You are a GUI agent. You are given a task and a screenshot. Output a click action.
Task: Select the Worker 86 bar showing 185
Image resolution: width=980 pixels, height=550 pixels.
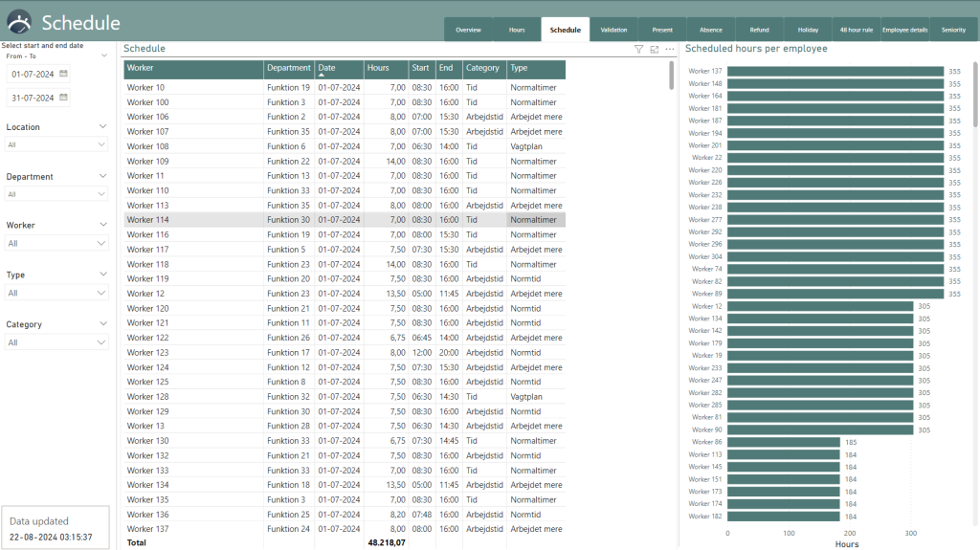[783, 442]
